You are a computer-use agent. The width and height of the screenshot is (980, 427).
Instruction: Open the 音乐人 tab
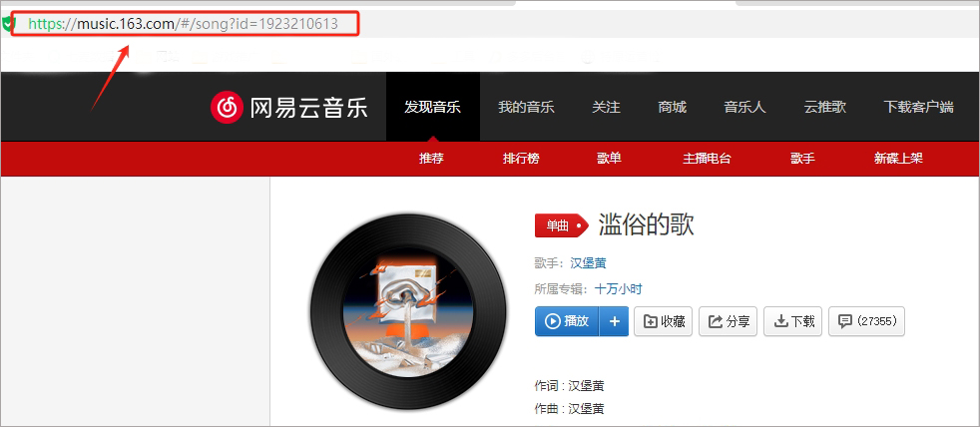click(x=744, y=107)
